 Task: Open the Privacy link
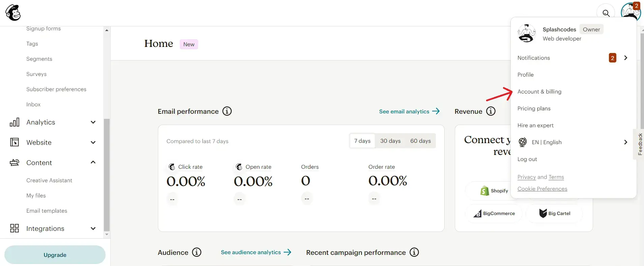click(x=527, y=177)
